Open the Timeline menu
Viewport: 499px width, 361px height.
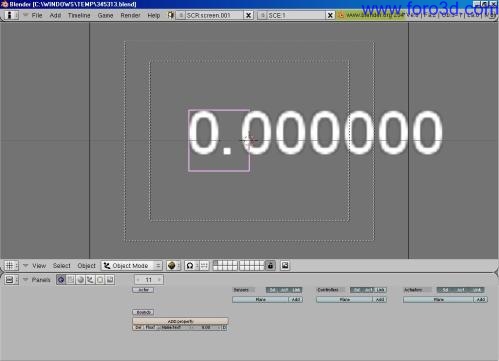79,15
